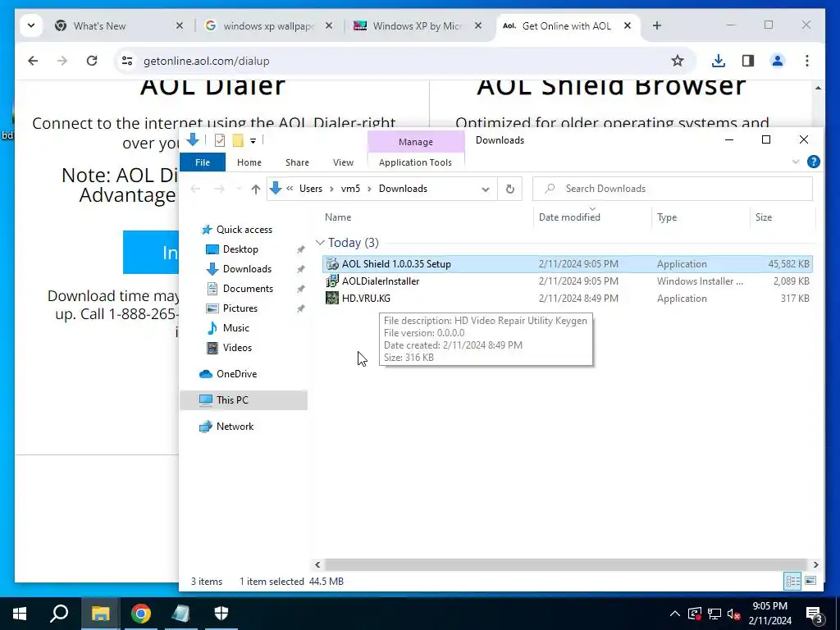Click vm5 in the address path
Screen dimensions: 840x630
(x=350, y=189)
